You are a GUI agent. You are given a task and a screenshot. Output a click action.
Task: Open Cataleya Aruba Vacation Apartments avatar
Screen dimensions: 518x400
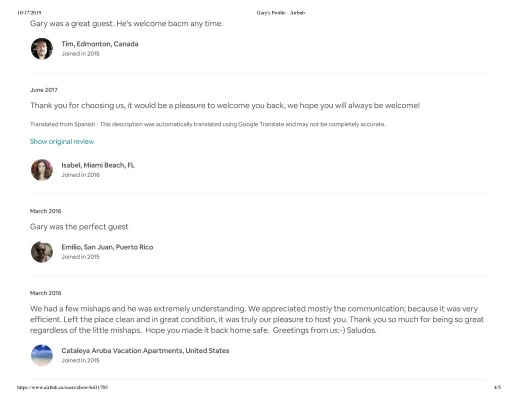tap(42, 355)
